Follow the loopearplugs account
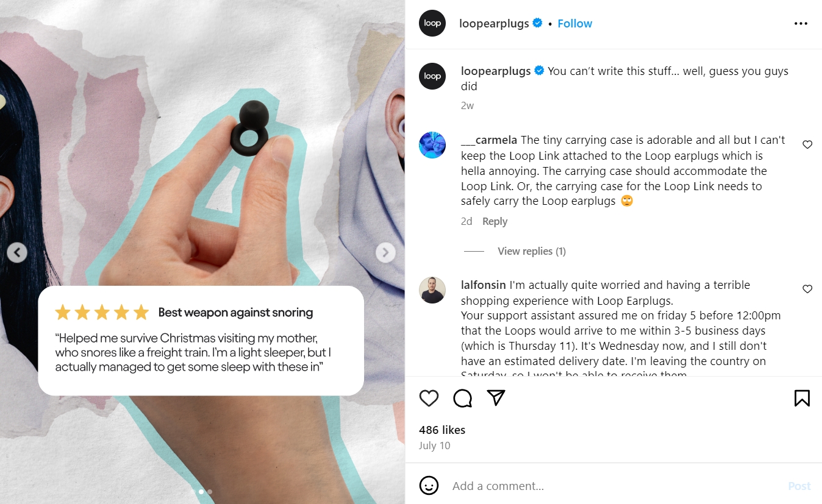822x504 pixels. tap(574, 24)
